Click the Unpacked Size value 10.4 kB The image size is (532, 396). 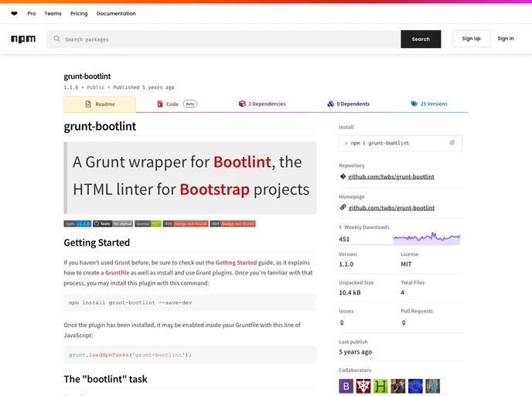click(x=350, y=292)
